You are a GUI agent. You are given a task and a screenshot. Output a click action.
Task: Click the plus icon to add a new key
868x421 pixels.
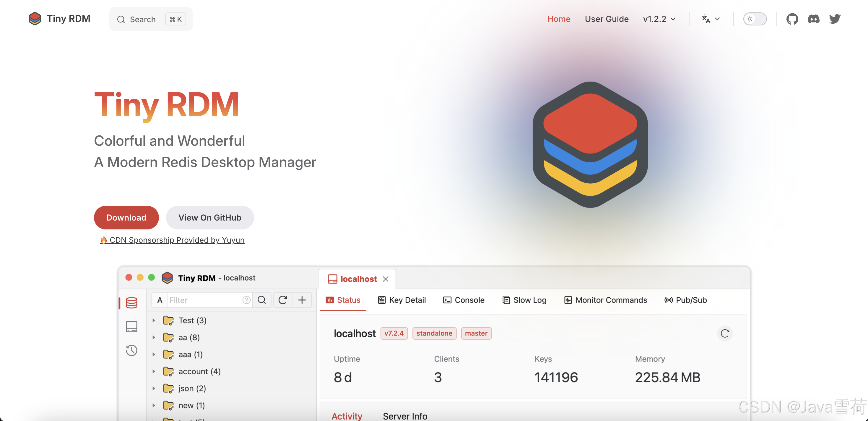point(302,300)
